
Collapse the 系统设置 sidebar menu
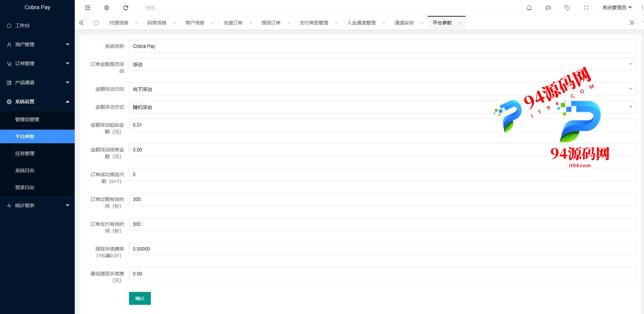pos(37,101)
